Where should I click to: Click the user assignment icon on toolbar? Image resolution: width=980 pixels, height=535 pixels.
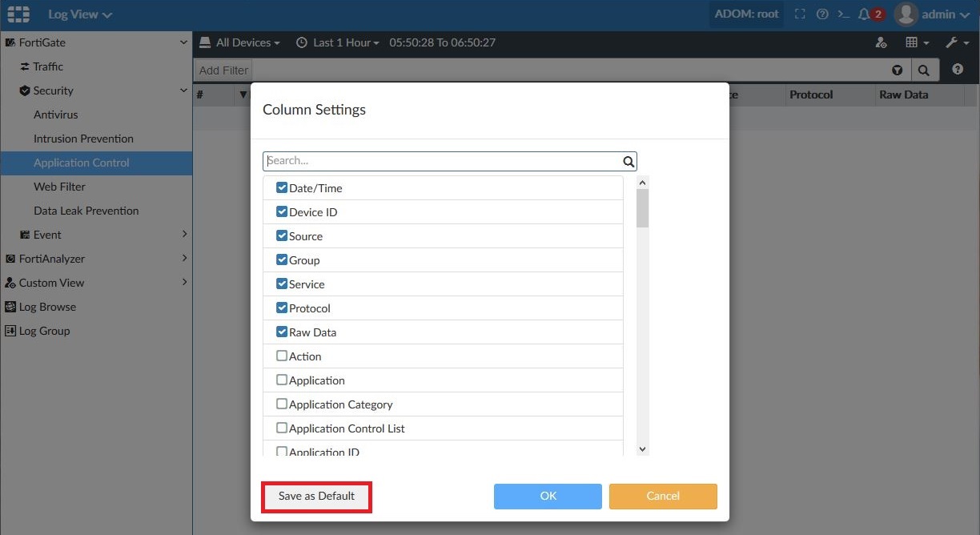pyautogui.click(x=882, y=42)
